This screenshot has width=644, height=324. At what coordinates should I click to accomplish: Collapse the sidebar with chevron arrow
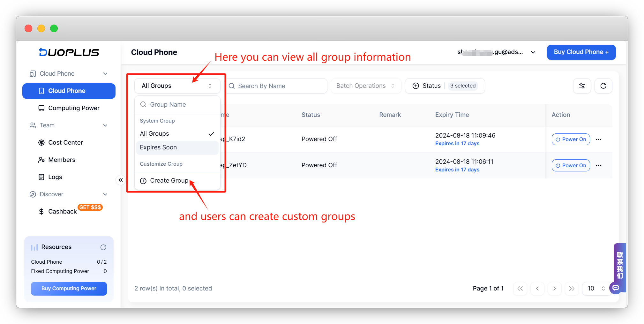point(120,180)
